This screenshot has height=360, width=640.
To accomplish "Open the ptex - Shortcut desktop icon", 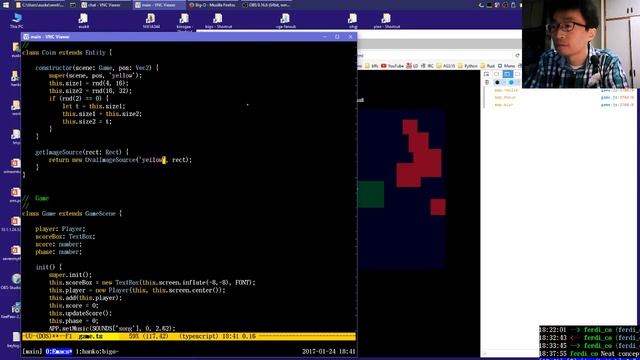I will click(x=387, y=21).
